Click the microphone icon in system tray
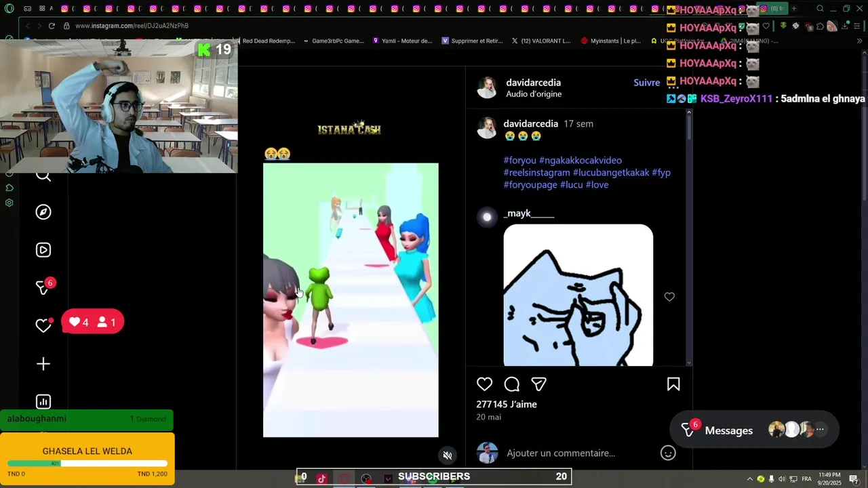The height and width of the screenshot is (488, 868). click(x=772, y=479)
